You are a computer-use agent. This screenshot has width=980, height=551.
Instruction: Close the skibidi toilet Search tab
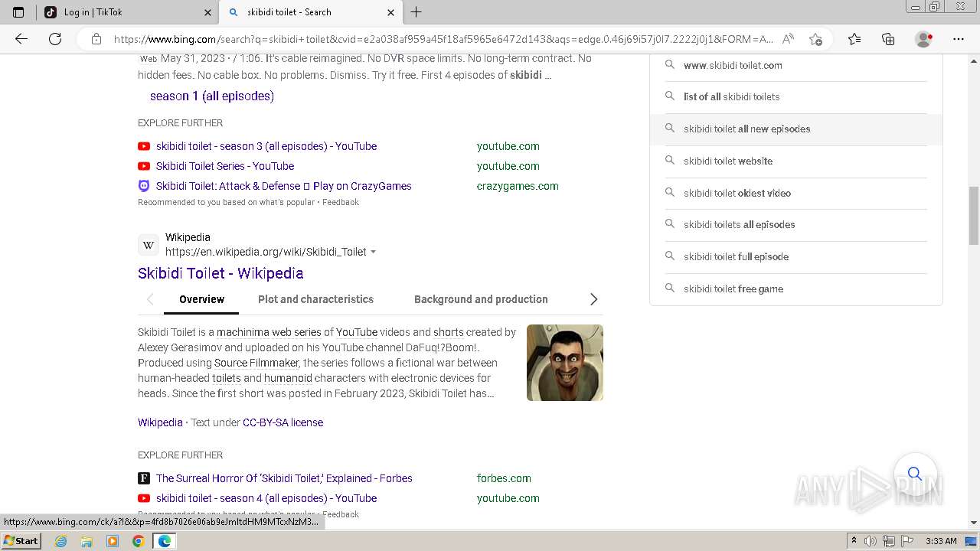[x=390, y=12]
